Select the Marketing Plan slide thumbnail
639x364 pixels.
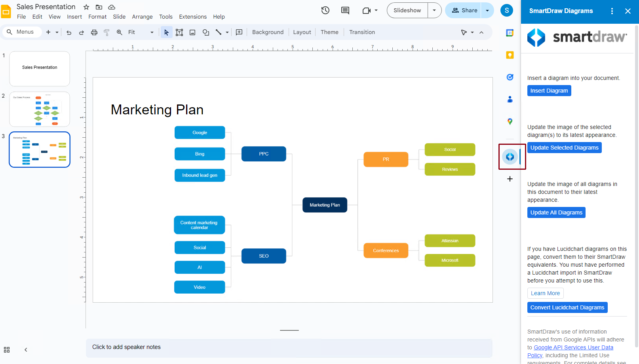[39, 150]
